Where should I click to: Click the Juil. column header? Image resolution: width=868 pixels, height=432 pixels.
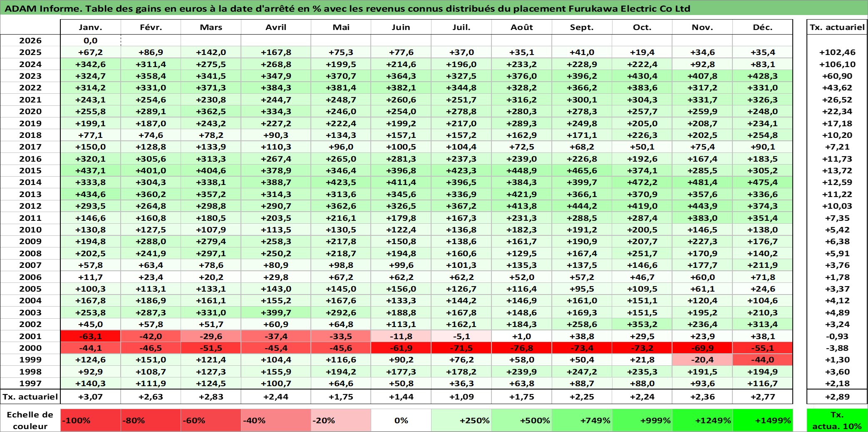[x=461, y=27]
